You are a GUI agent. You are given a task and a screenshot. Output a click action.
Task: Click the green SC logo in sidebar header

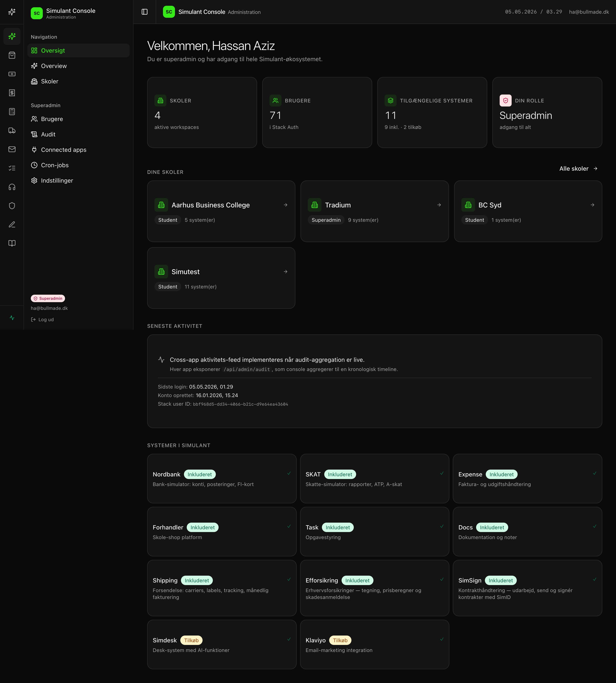point(37,13)
